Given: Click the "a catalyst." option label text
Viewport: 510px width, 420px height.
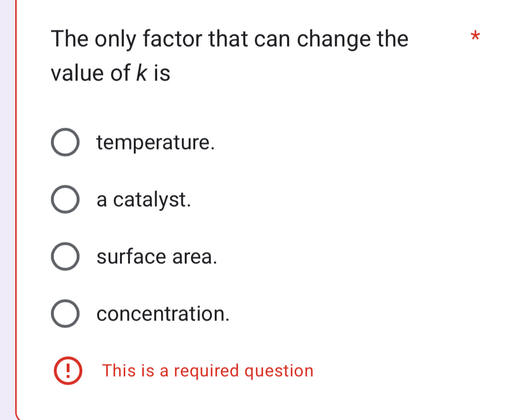Looking at the screenshot, I should point(143,200).
